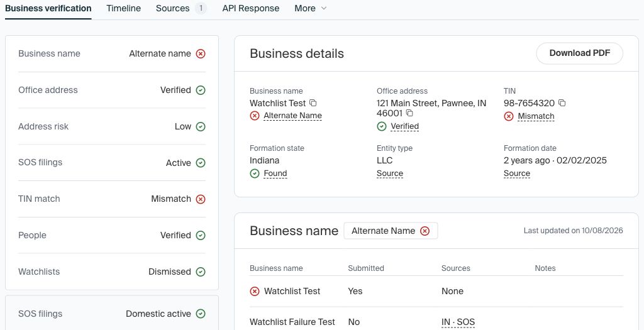644x330 pixels.
Task: Expand the More dropdown menu
Action: tap(311, 8)
